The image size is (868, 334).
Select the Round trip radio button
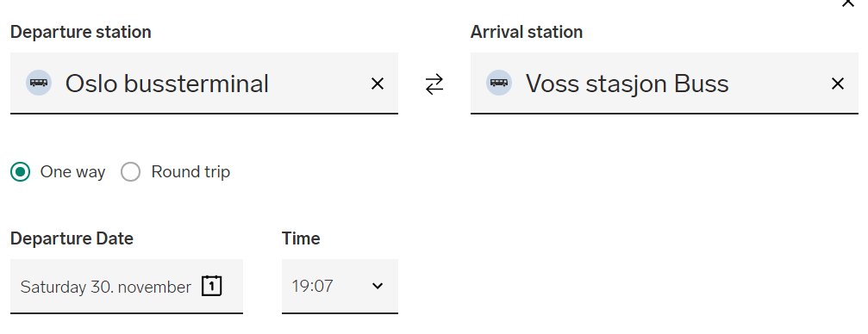131,172
